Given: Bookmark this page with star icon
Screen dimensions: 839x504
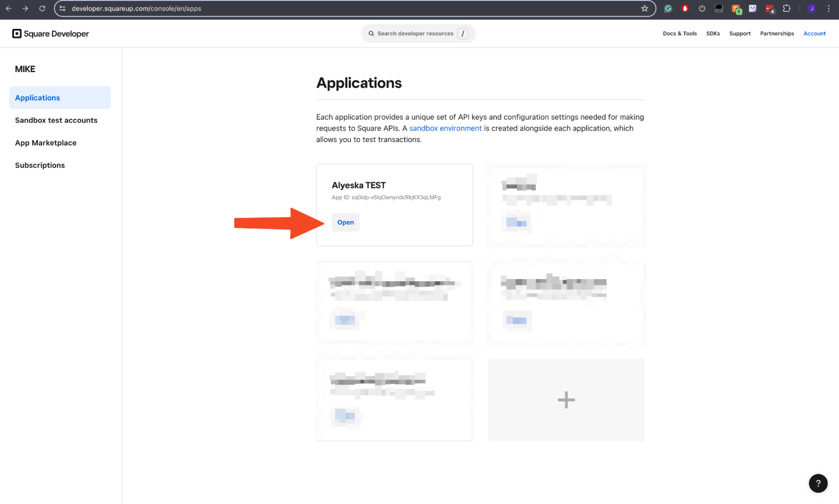Looking at the screenshot, I should (x=645, y=8).
